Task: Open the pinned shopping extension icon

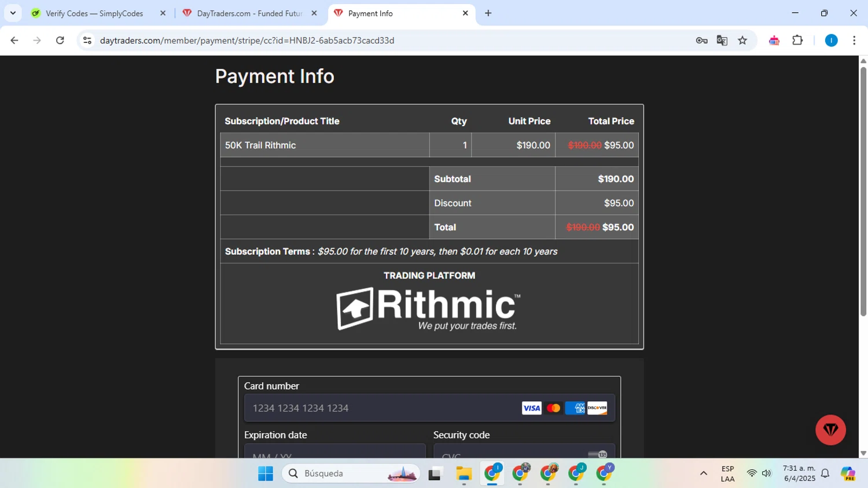Action: [x=774, y=41]
